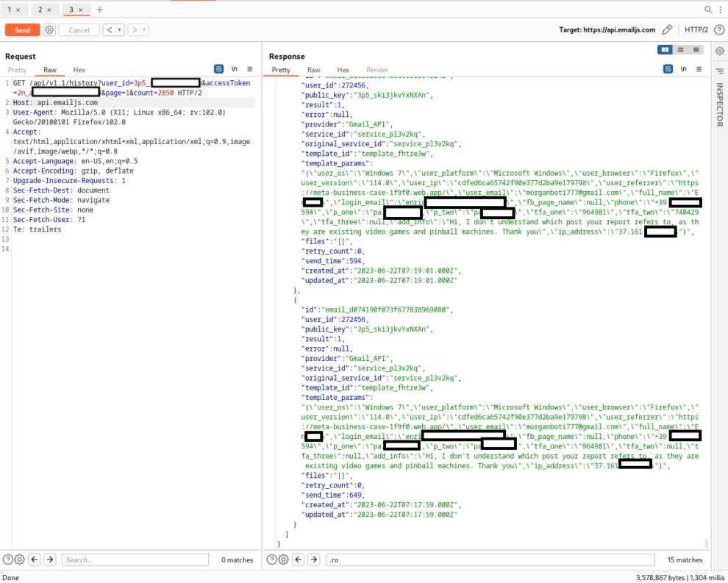728x583 pixels.
Task: Open the help icon beside HTTP/2
Action: [719, 30]
